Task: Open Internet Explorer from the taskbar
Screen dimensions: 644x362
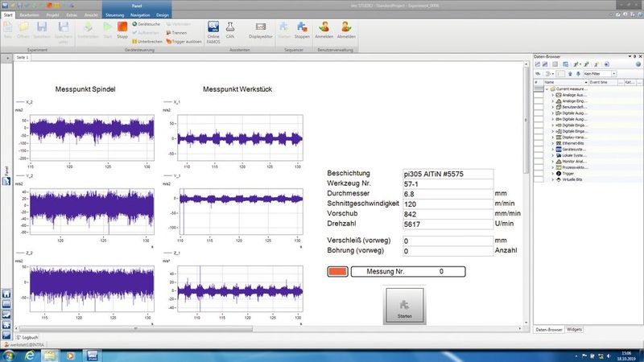Action: click(31, 354)
